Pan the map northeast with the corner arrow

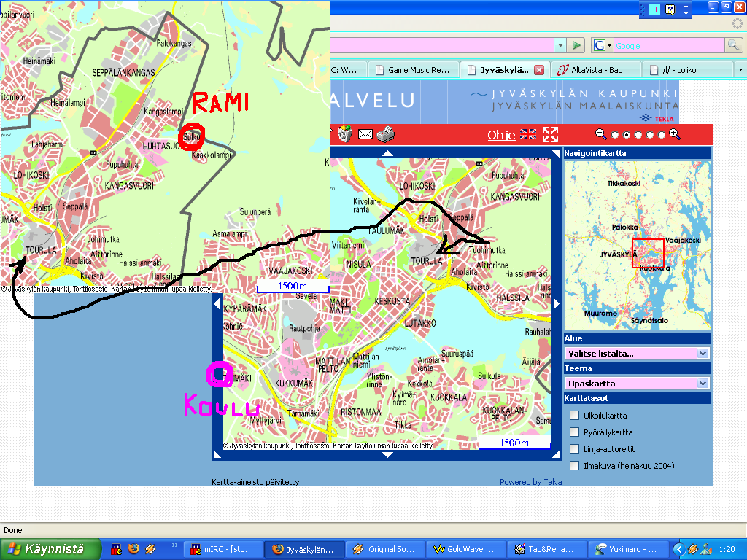[x=556, y=153]
